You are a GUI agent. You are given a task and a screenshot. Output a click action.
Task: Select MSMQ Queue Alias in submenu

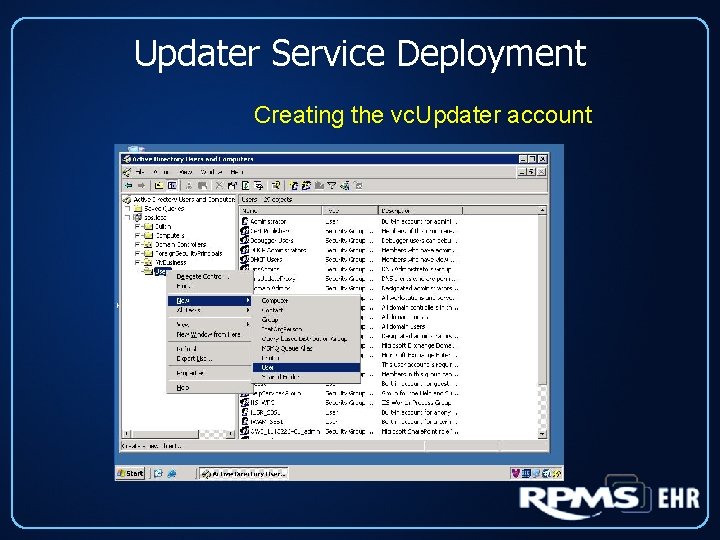(306, 348)
